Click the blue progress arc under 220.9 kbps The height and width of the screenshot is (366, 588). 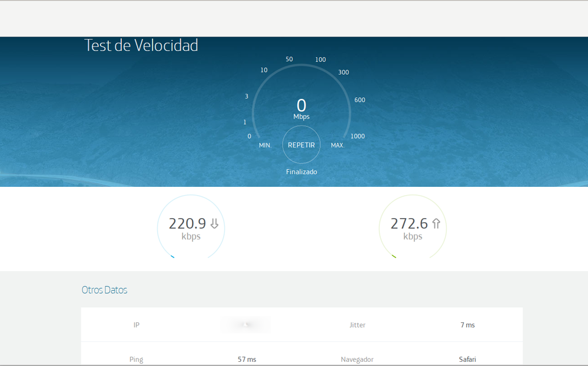pos(173,257)
